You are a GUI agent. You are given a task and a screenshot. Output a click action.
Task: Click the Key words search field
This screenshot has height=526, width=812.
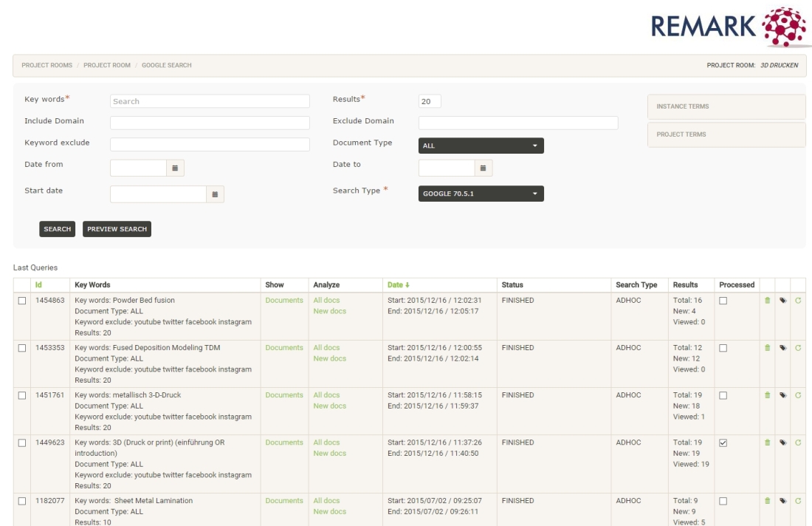[x=210, y=101]
